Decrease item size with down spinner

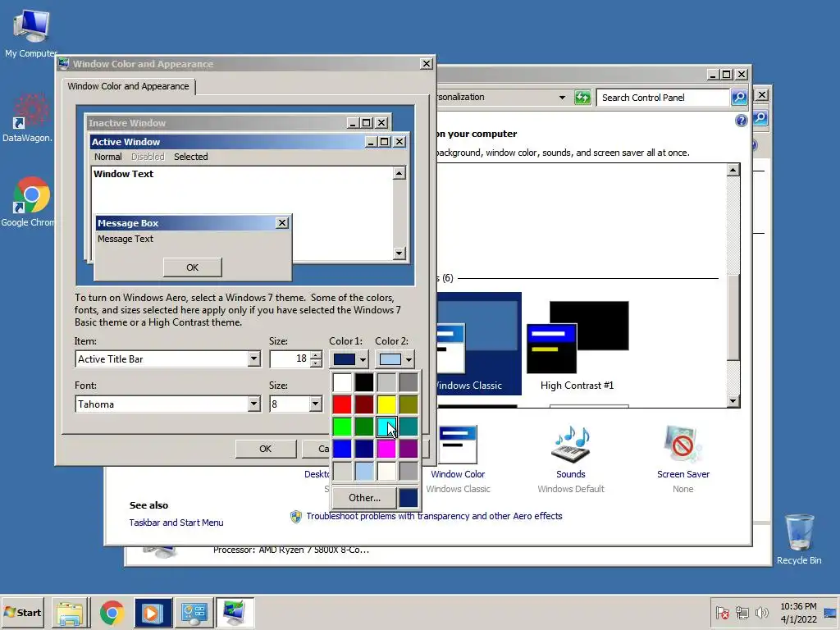(x=317, y=363)
